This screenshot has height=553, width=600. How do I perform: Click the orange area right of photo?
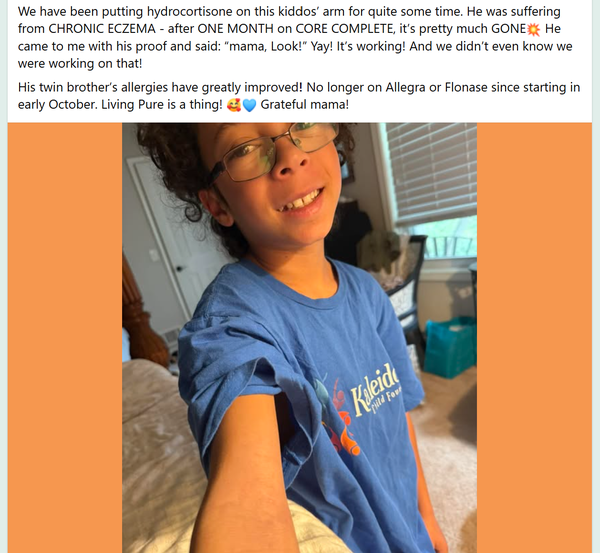(534, 338)
